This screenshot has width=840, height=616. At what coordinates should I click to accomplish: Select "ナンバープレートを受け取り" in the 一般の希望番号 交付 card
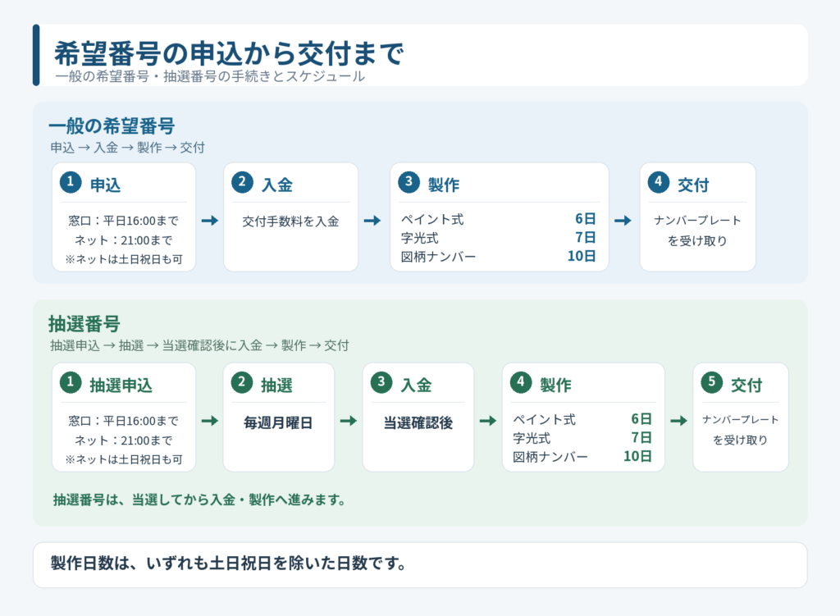coord(697,230)
